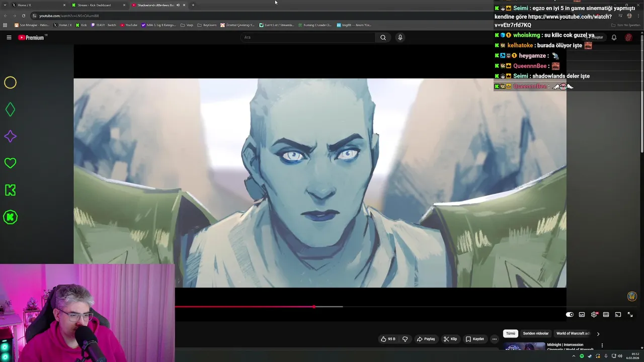The height and width of the screenshot is (362, 644).
Task: Click the tray microphone icon
Action: click(606, 356)
